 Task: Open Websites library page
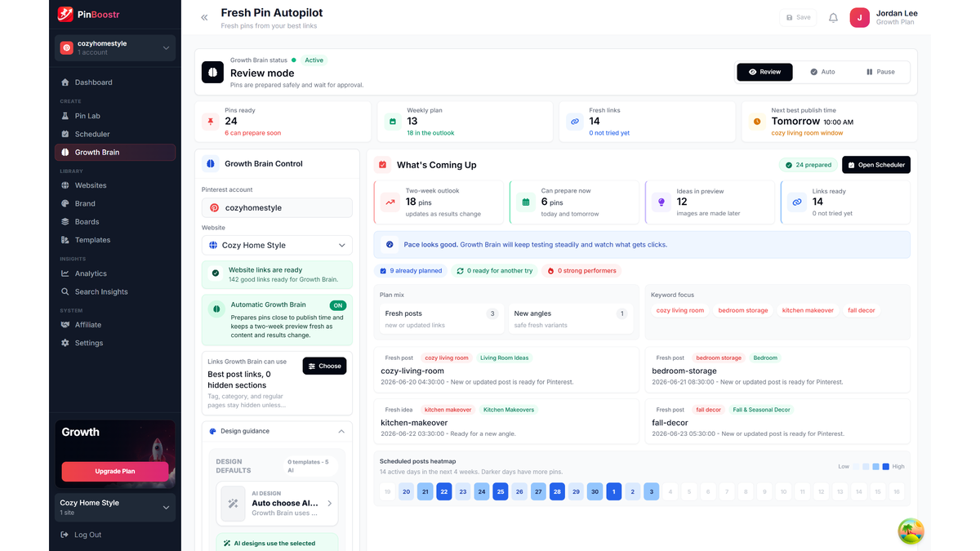pos(115,185)
